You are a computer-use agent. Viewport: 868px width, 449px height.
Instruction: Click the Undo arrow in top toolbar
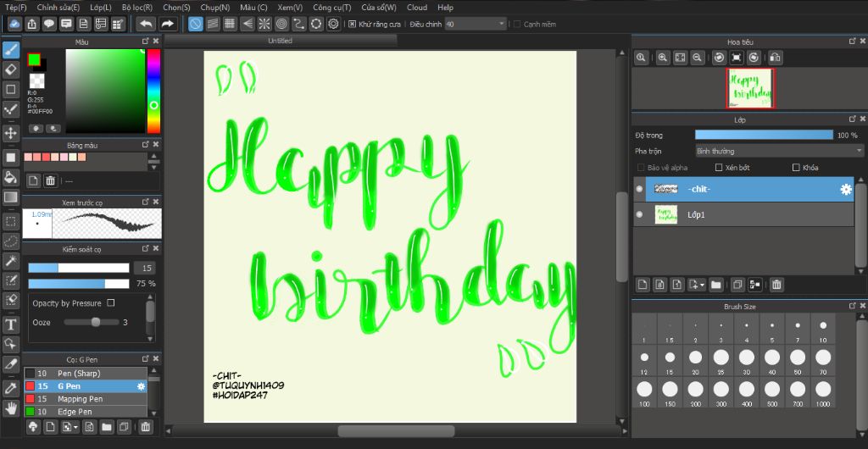pyautogui.click(x=146, y=24)
